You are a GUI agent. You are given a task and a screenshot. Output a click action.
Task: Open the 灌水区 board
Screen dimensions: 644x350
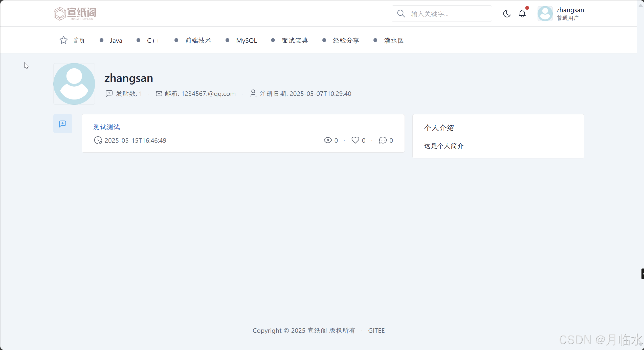tap(394, 40)
